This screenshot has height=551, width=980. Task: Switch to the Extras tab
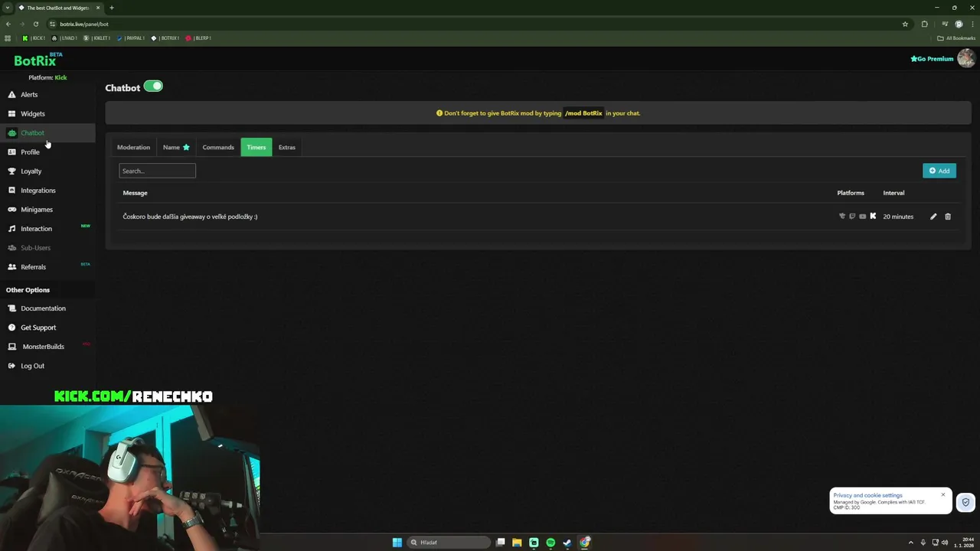point(287,148)
